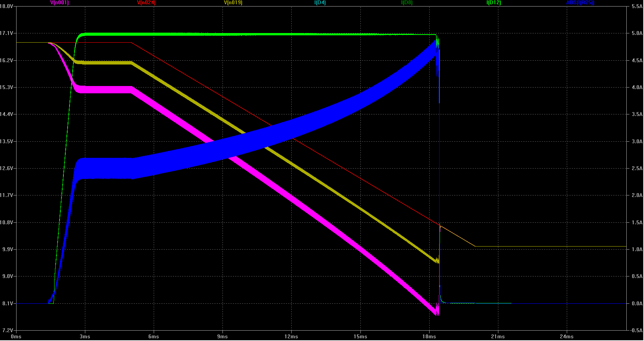
Task: Click the -0.5A right axis label
Action: 636,330
